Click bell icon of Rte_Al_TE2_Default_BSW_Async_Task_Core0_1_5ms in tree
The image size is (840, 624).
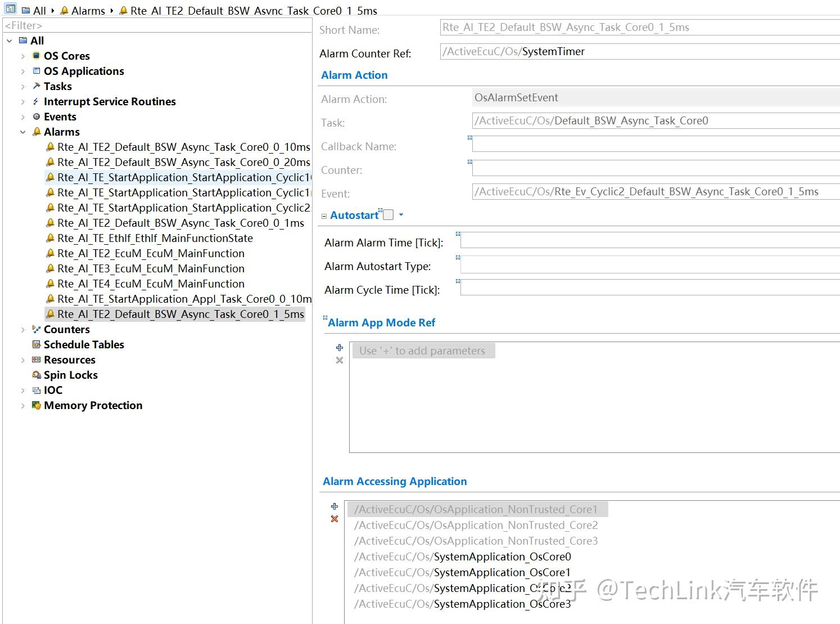[x=51, y=314]
